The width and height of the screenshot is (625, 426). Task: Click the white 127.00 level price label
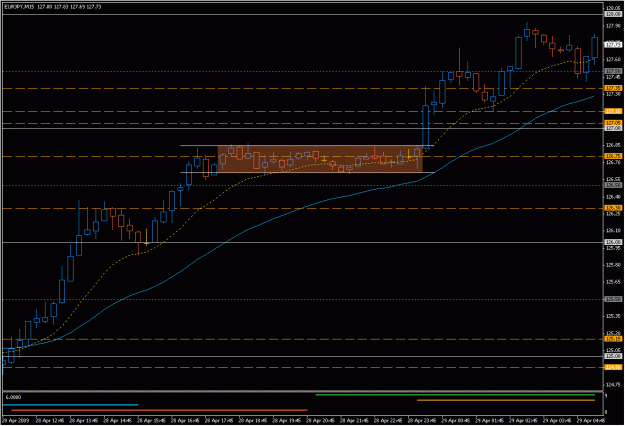[613, 128]
